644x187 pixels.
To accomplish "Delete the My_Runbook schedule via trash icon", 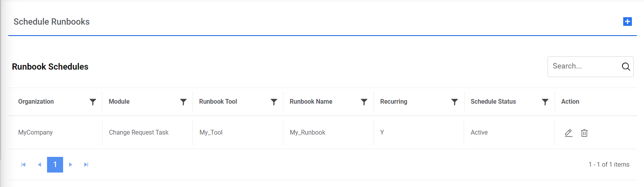I will 584,133.
